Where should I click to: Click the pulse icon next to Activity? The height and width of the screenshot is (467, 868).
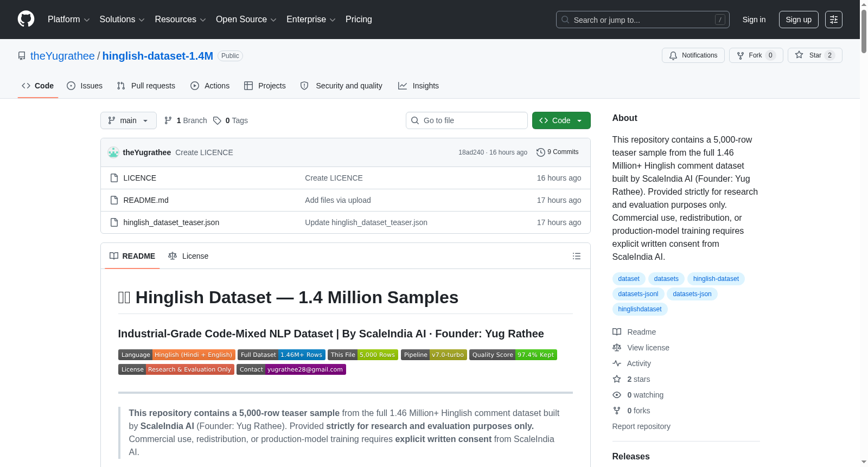click(x=617, y=363)
